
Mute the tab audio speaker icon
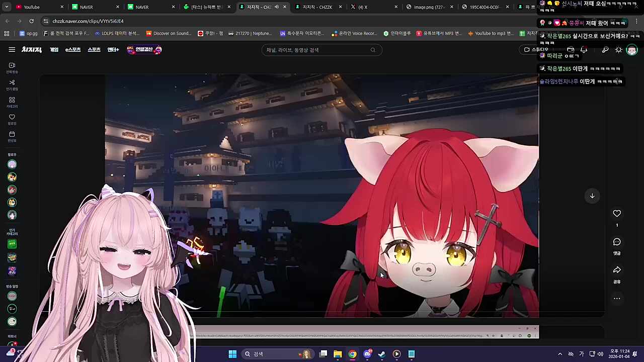pos(277,7)
